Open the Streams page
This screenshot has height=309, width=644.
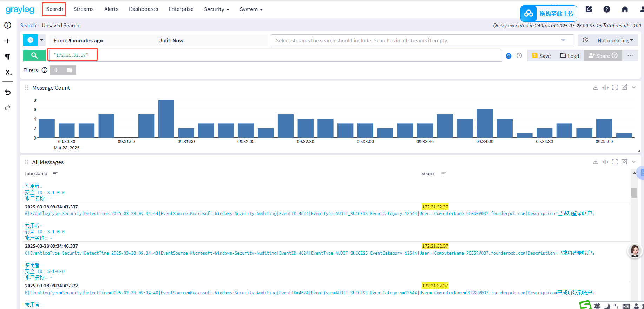point(84,9)
